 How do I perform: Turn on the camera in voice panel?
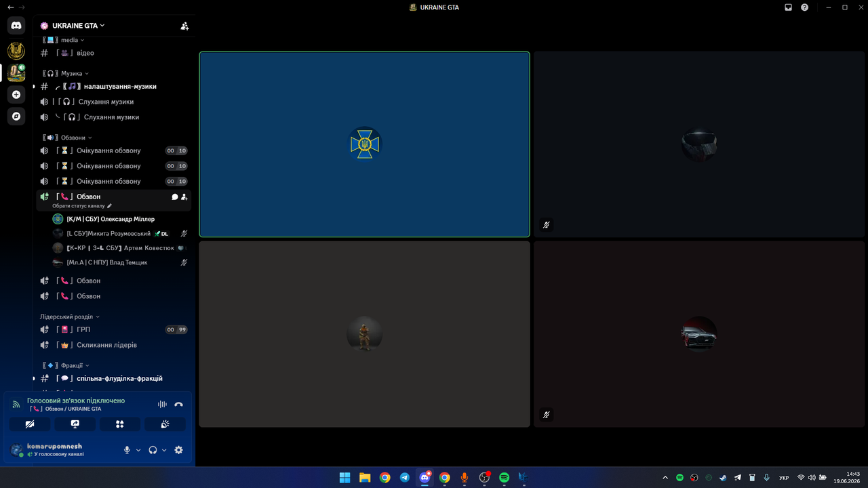click(30, 424)
